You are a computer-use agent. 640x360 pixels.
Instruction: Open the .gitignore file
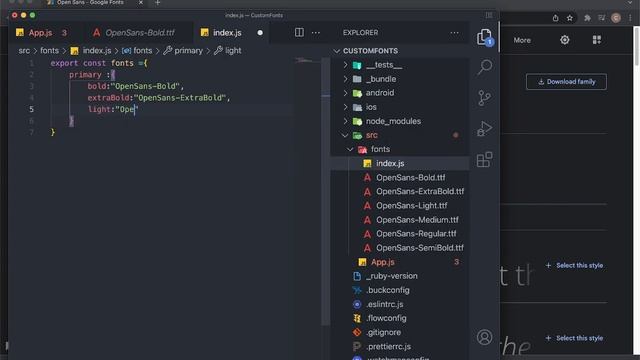pyautogui.click(x=383, y=332)
